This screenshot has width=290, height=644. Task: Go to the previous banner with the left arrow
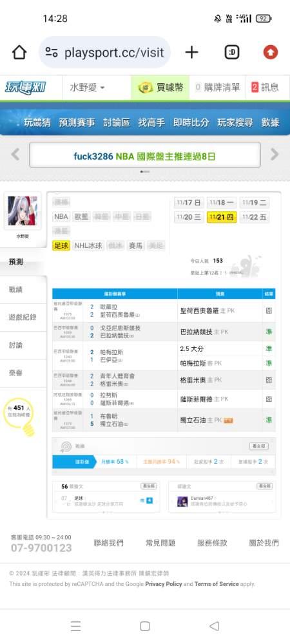15,155
